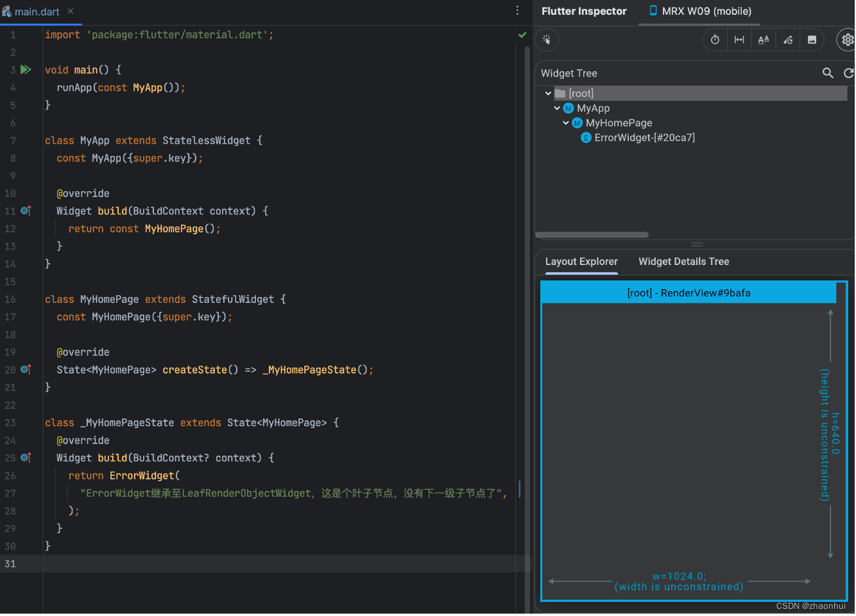Screen dimensions: 856x616
Task: Click 'const MyApp({super.key});' on line 8
Action: coord(130,158)
